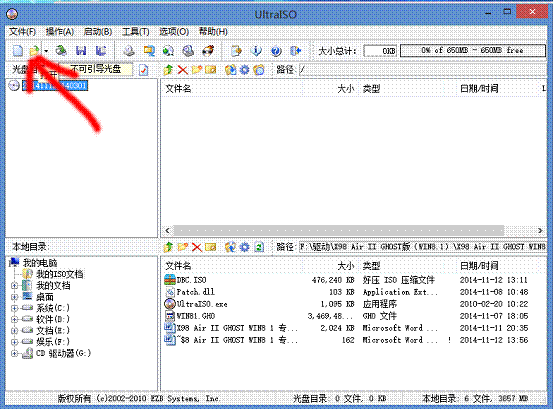Click the Save As icon
554x410 pixels.
pos(101,51)
